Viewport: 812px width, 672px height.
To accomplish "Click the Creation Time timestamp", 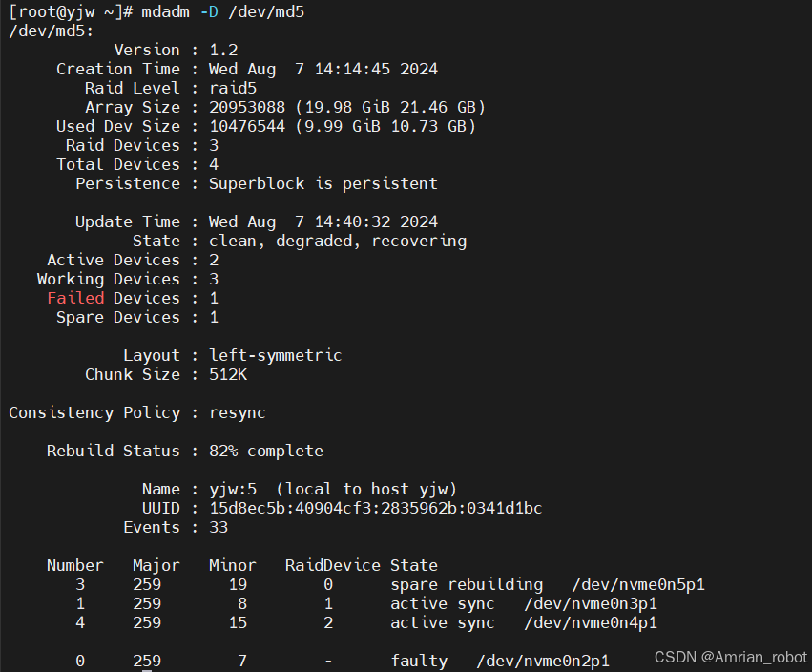I will coord(323,69).
